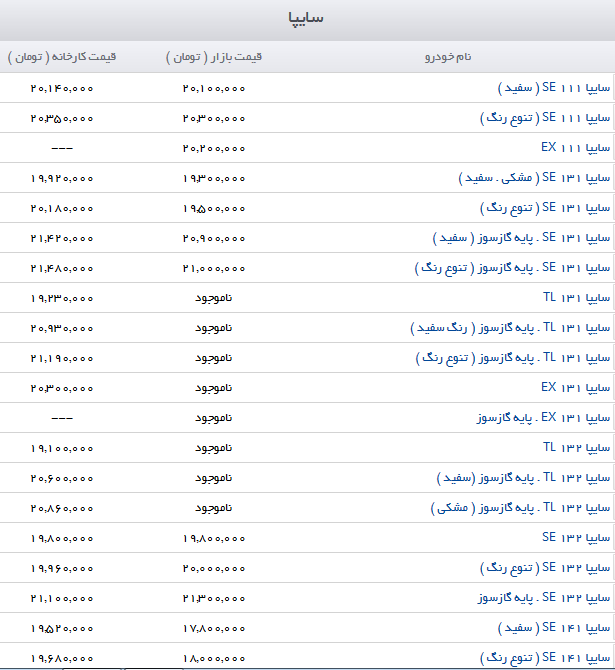Select factory price ۲۱,۱۰۰,۰۰۰ cell
Image resolution: width=615 pixels, height=670 pixels.
pos(62,598)
